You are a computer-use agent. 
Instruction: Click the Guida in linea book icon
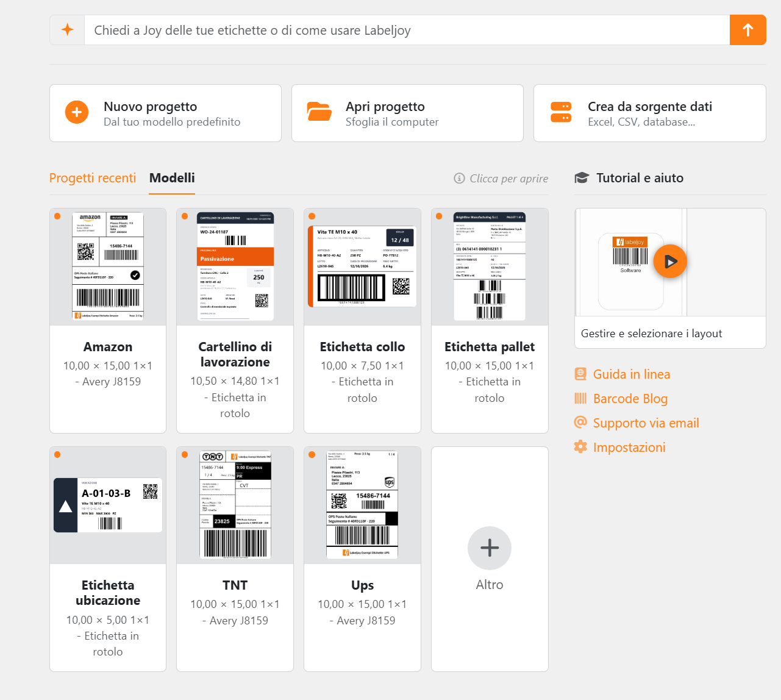[580, 374]
